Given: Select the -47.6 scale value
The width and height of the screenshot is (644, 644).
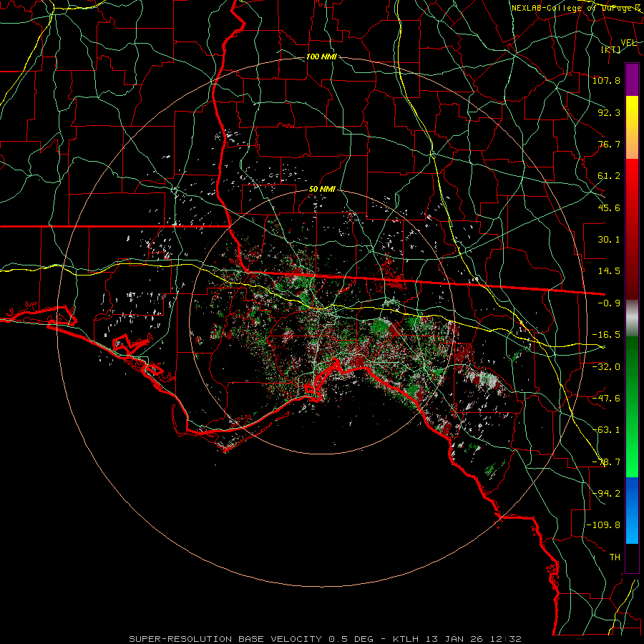Looking at the screenshot, I should point(606,398).
